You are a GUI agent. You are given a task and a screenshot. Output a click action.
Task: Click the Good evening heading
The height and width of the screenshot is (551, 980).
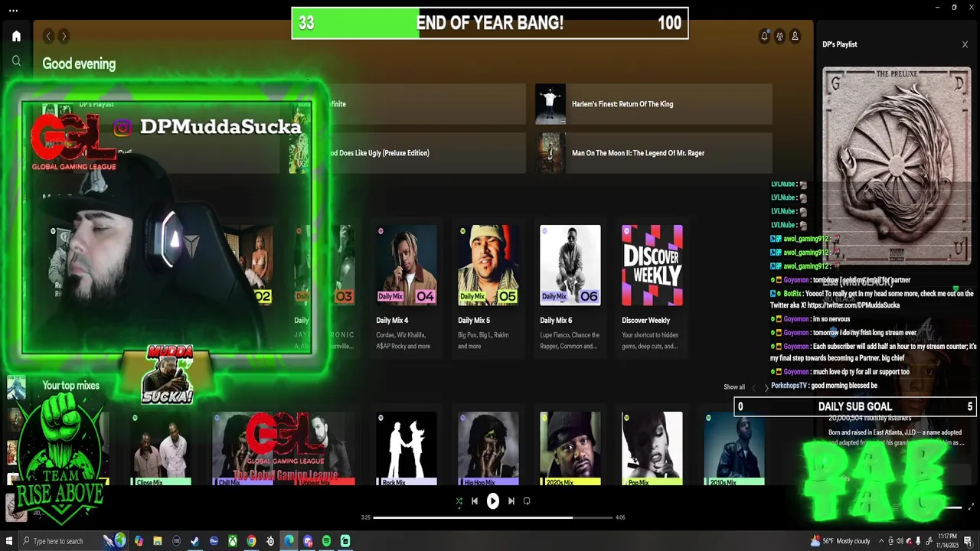[79, 64]
